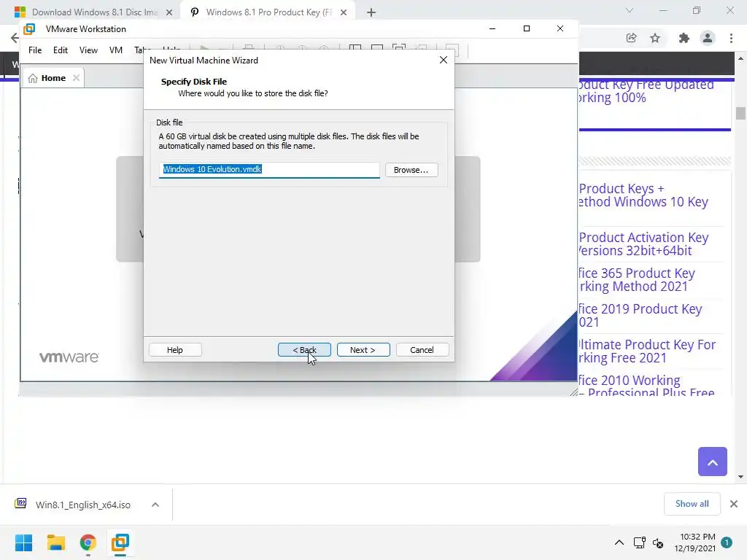Screen dimensions: 747x560
Task: Open Help in the wizard dialog
Action: pos(175,350)
